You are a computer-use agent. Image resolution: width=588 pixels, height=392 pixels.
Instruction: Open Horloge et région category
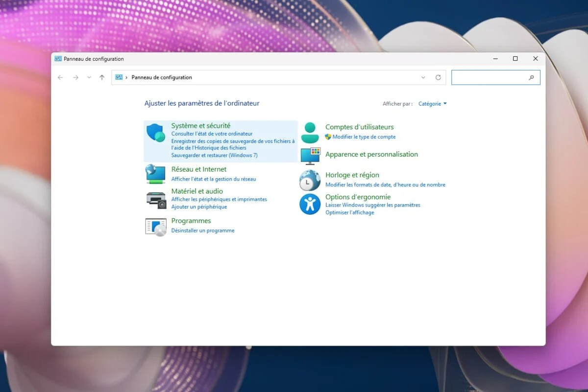352,175
